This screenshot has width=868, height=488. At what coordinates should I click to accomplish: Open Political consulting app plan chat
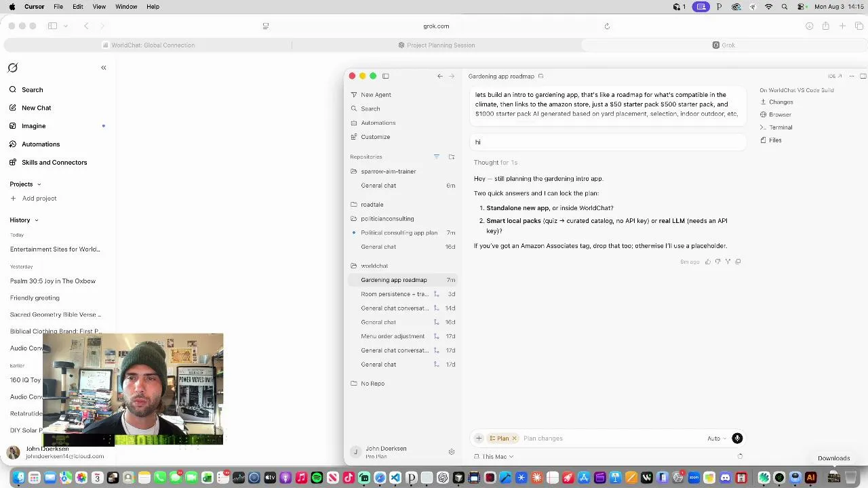tap(403, 233)
